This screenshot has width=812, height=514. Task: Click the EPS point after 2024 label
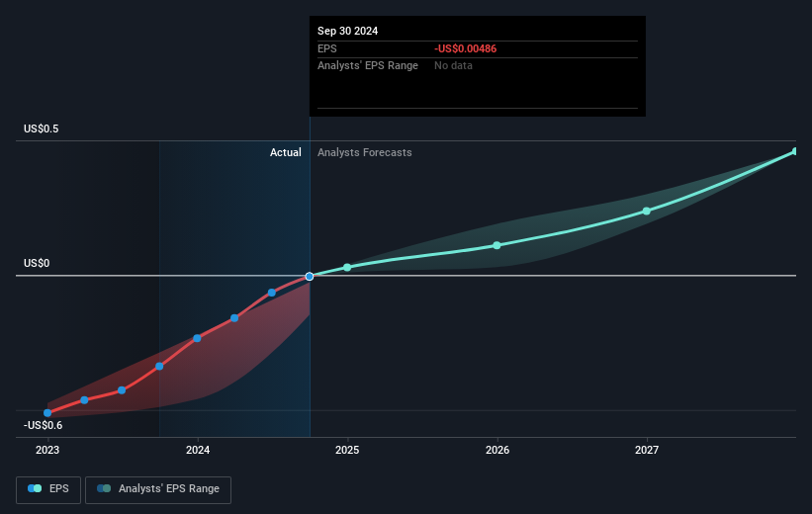(x=234, y=318)
